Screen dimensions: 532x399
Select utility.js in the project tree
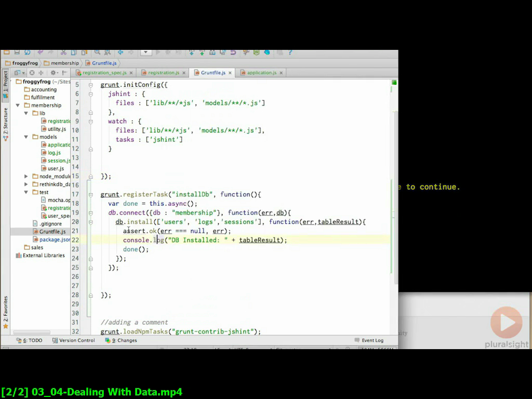click(54, 129)
